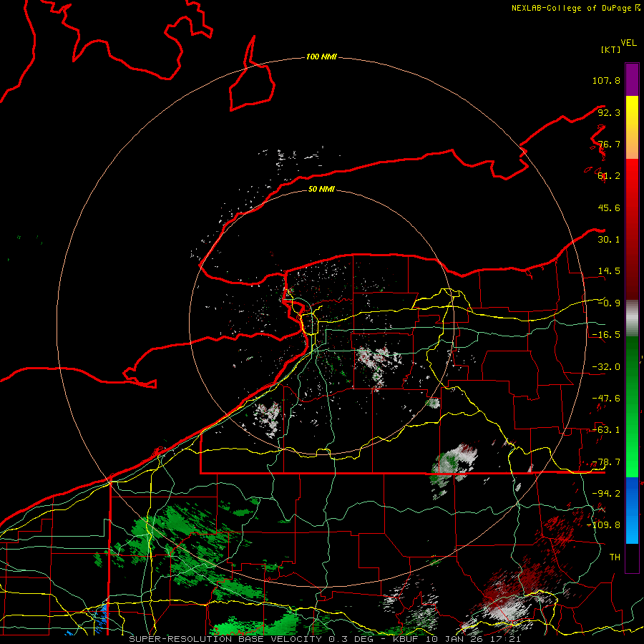The image size is (644, 644).
Task: Click the -16.5 velocity scale value
Action: [606, 335]
